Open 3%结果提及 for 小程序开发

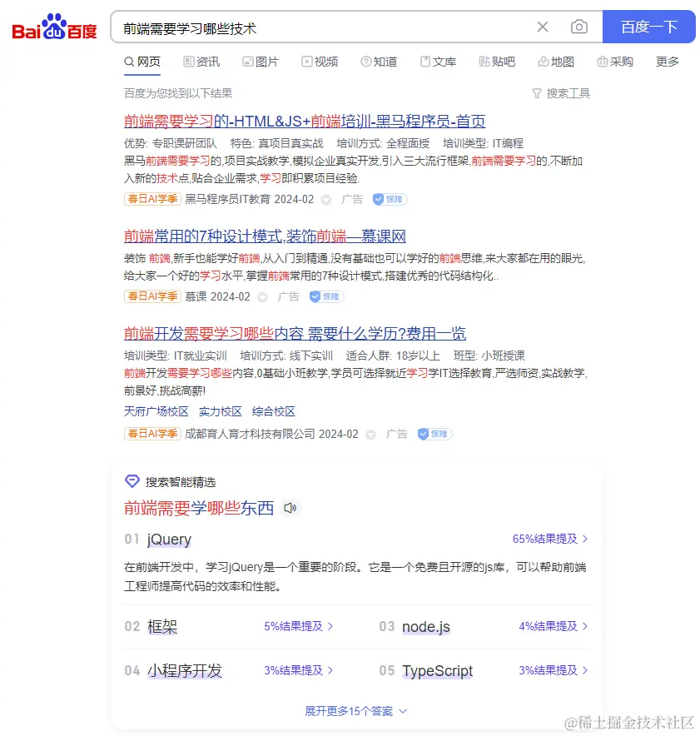tap(298, 670)
